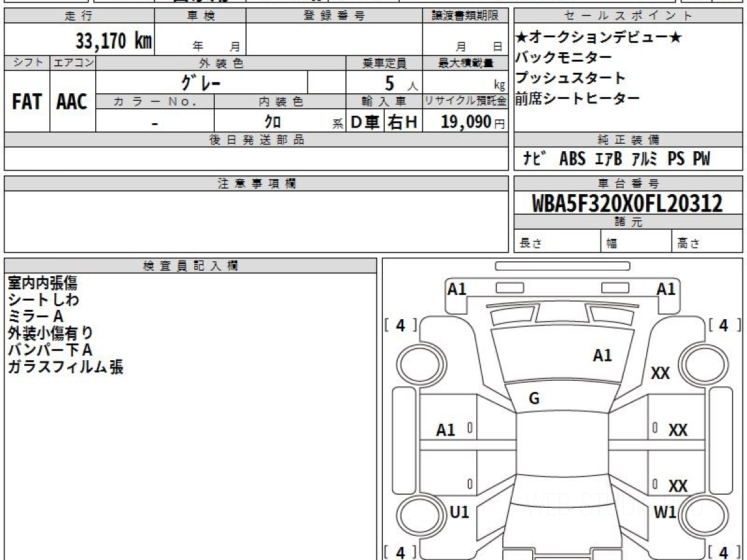Click the 諸元 header
This screenshot has height=560, width=747.
point(628,222)
